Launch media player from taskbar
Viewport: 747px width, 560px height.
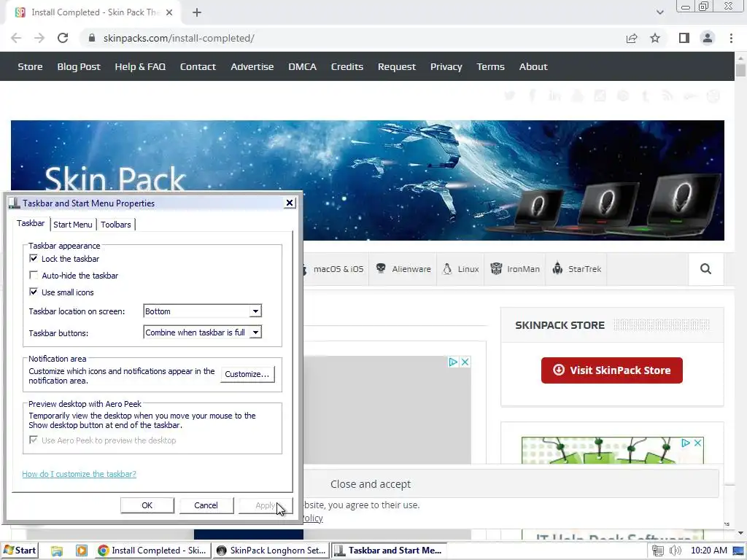[82, 551]
